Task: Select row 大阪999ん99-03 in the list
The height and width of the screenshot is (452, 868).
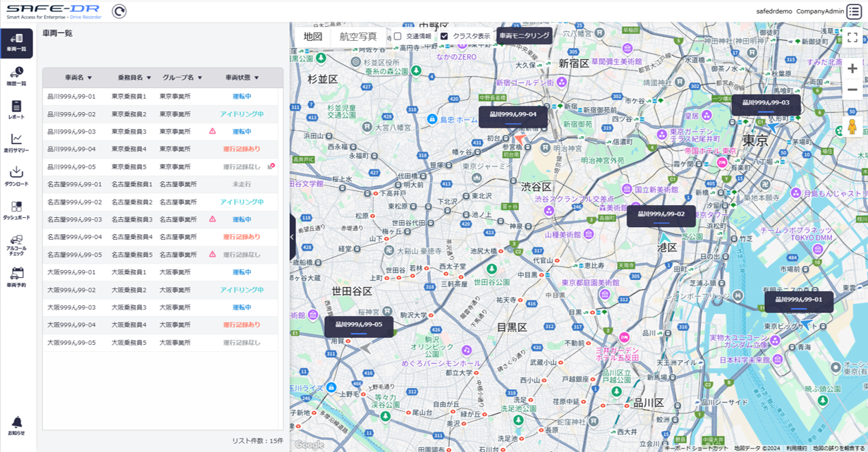Action: [162, 307]
